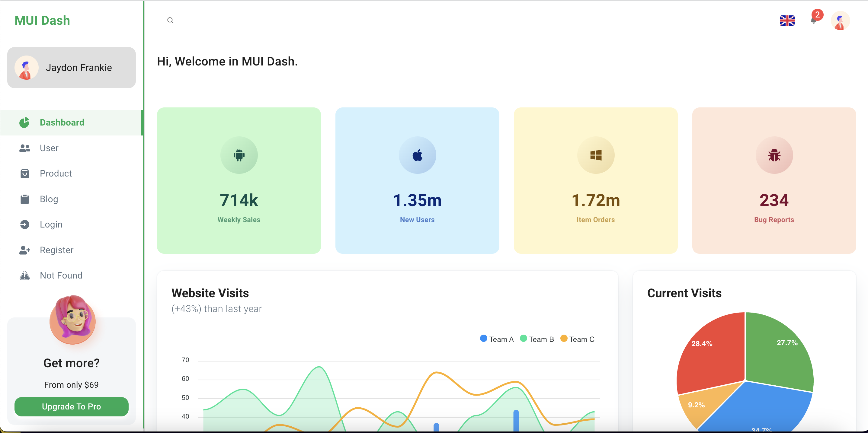Viewport: 868px width, 433px height.
Task: Toggle Team B series in legend
Action: coord(537,339)
